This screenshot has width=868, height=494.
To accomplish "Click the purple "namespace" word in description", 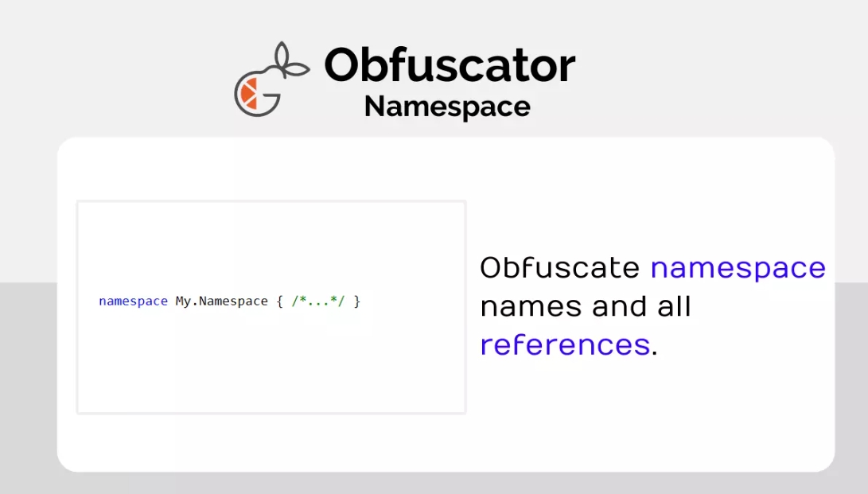I will point(738,270).
